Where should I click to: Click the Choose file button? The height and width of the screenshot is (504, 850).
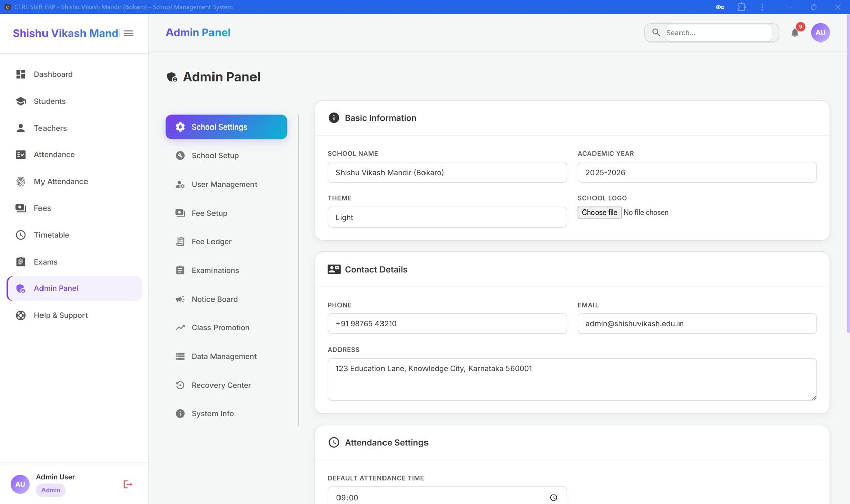point(599,213)
